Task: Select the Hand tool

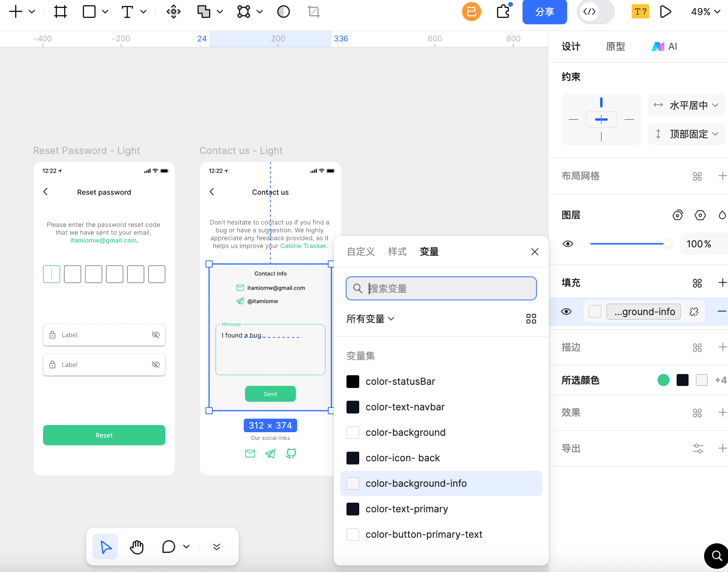Action: point(137,547)
